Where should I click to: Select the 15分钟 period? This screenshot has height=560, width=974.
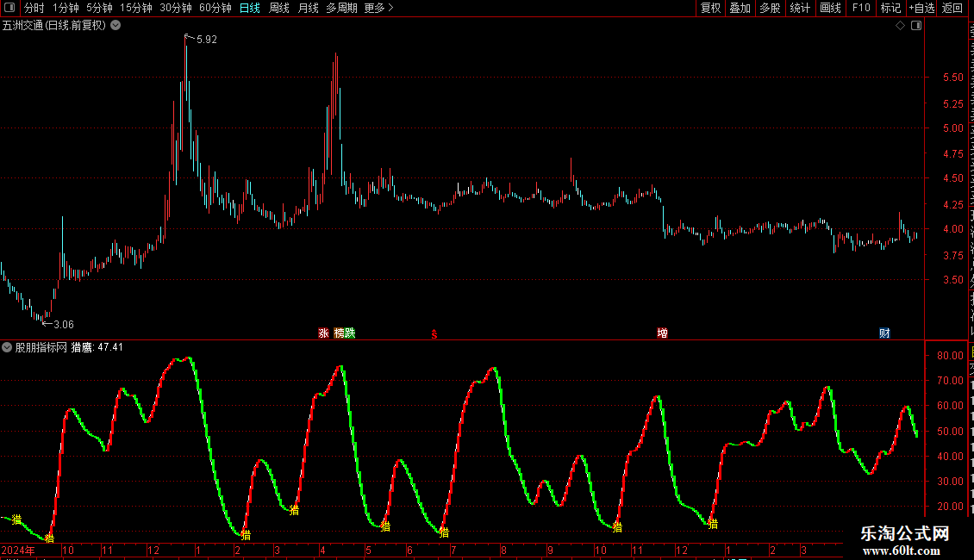[136, 8]
